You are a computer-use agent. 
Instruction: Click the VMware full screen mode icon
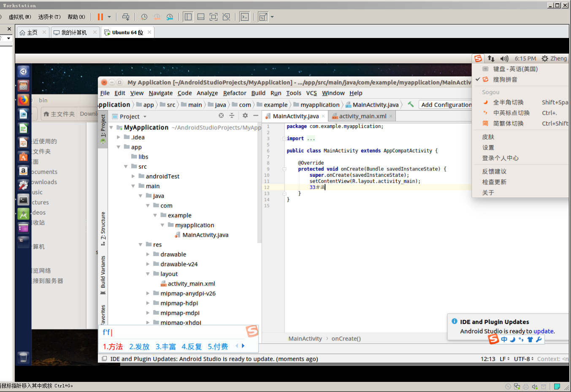tap(214, 17)
